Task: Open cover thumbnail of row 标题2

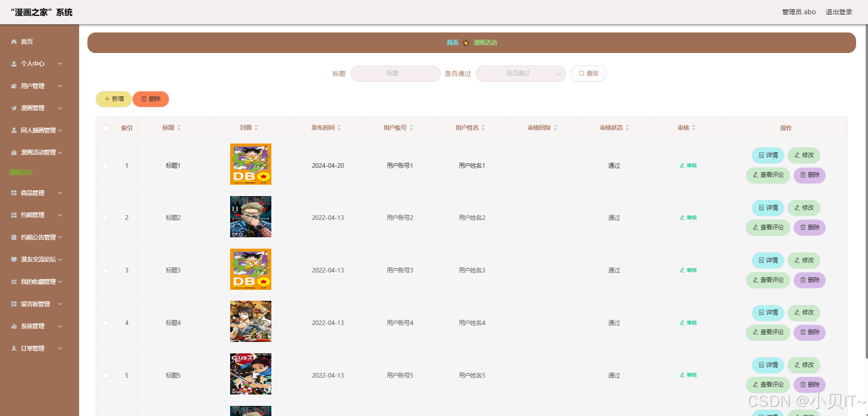Action: click(x=251, y=217)
